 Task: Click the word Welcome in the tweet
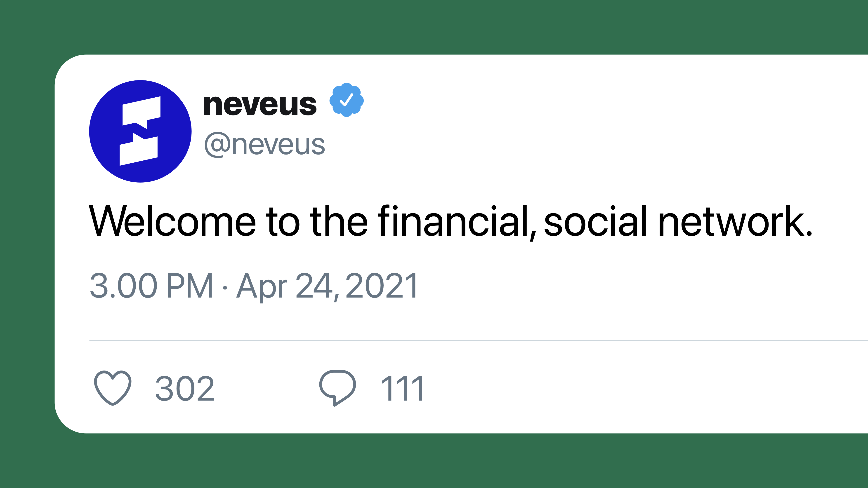coord(172,222)
